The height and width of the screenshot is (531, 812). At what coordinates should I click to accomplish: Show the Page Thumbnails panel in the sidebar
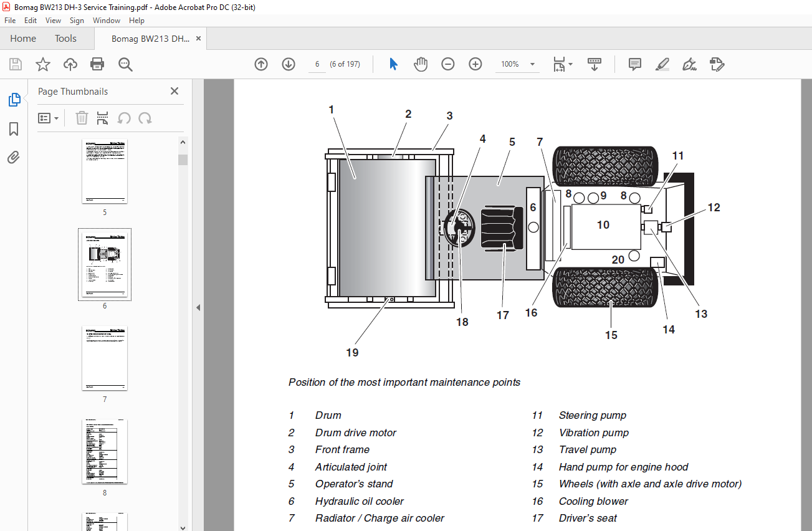point(14,100)
